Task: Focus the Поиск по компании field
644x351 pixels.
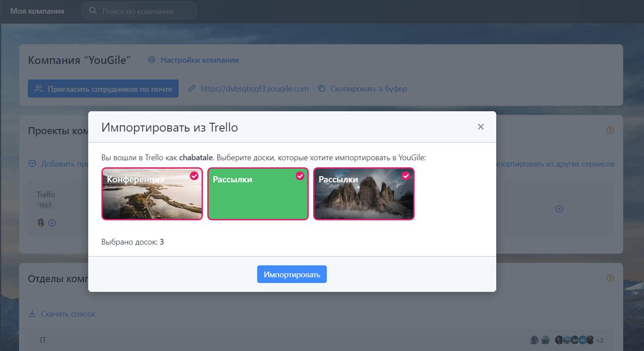Action: tap(146, 11)
